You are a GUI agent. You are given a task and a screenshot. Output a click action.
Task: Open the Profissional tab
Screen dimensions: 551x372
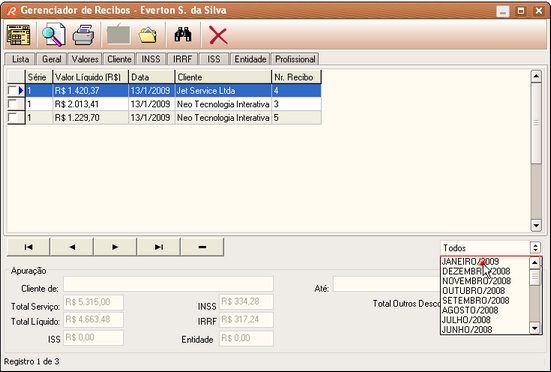(x=295, y=59)
